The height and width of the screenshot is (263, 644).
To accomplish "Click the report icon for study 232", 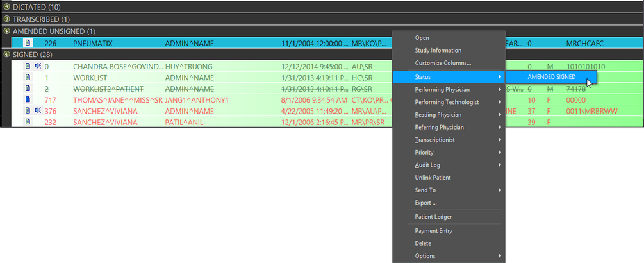I will pyautogui.click(x=28, y=122).
